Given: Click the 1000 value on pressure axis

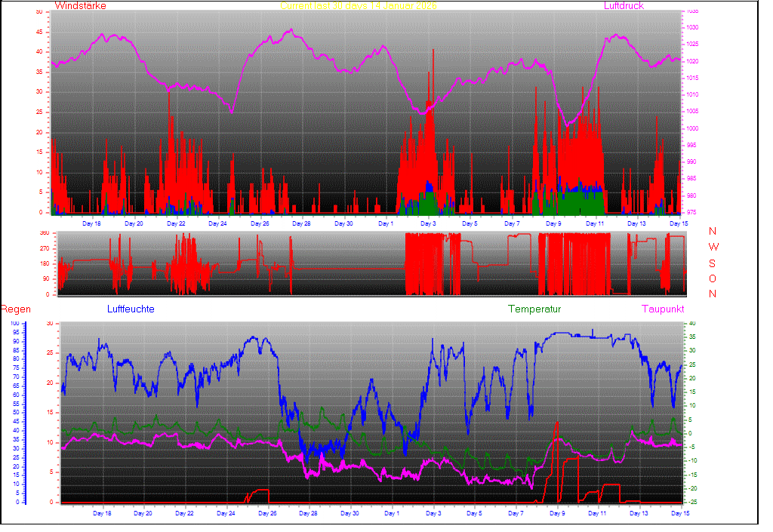Looking at the screenshot, I should (692, 128).
